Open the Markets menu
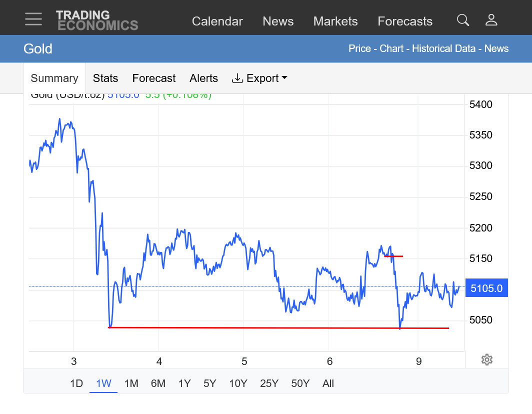 tap(335, 21)
